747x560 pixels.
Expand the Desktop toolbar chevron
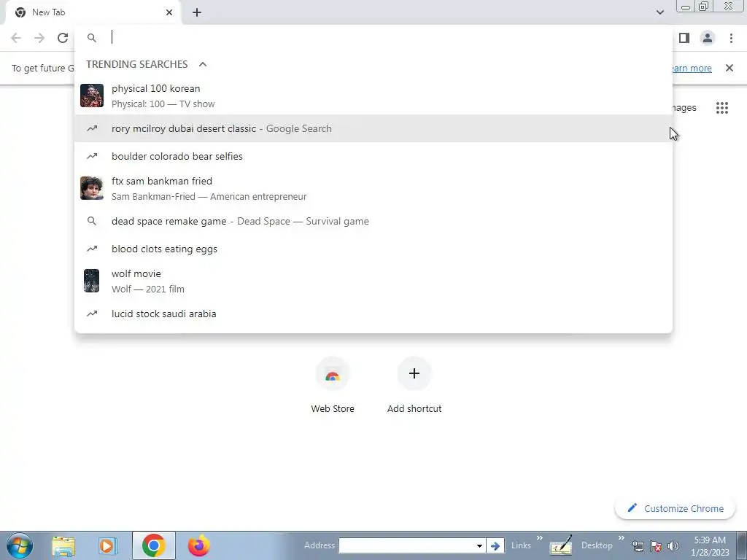click(x=622, y=538)
